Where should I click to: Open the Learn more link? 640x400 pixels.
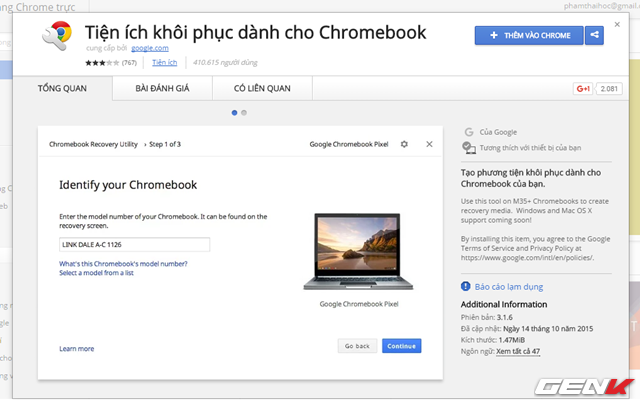(77, 349)
